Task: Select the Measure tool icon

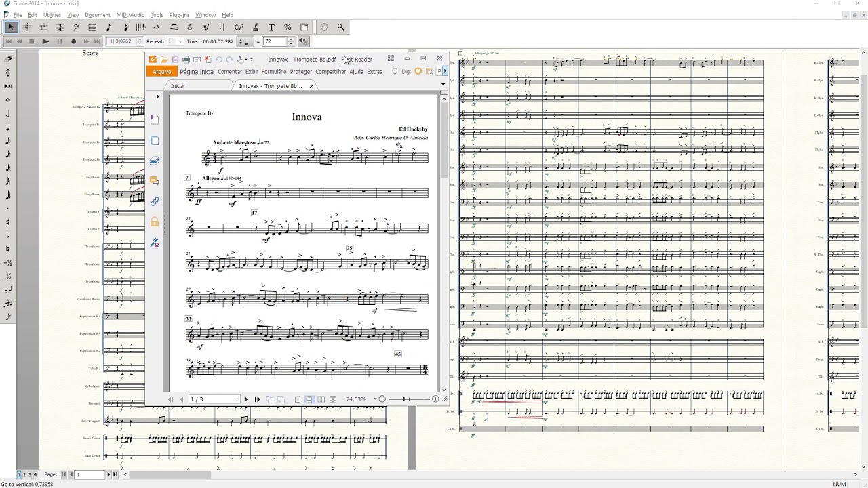Action: click(92, 27)
